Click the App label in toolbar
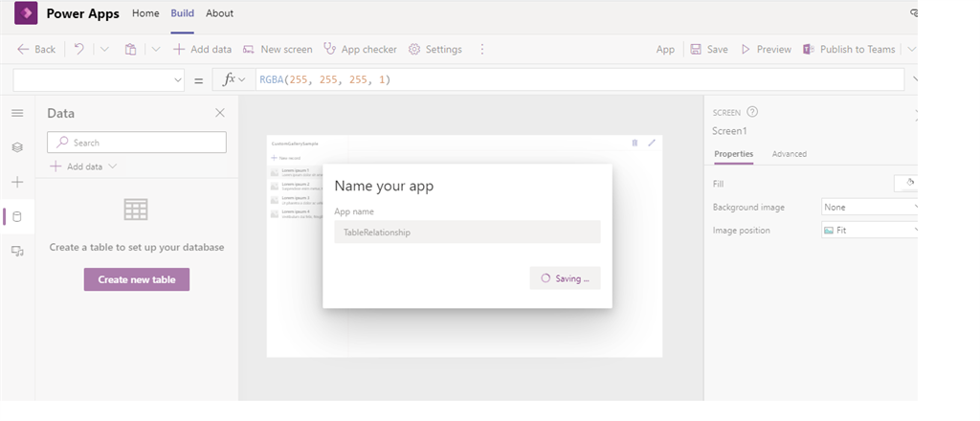The height and width of the screenshot is (421, 980). (x=665, y=50)
